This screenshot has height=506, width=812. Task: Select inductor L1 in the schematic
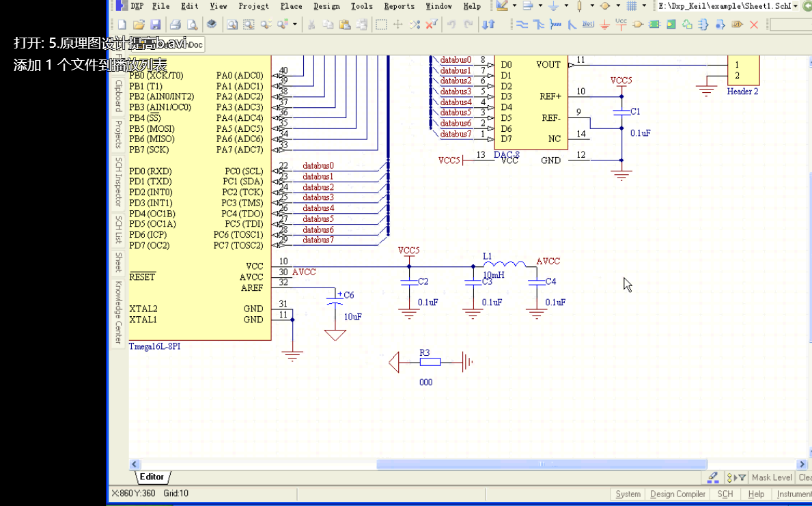click(x=505, y=264)
